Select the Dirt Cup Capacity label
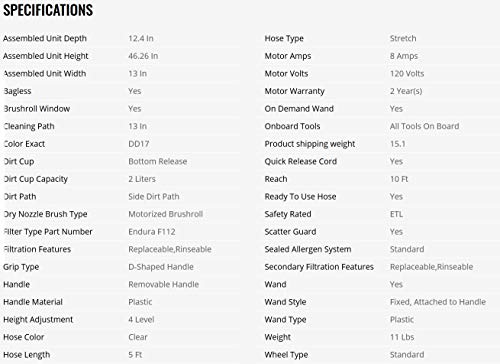Image resolution: width=500 pixels, height=364 pixels. point(36,179)
